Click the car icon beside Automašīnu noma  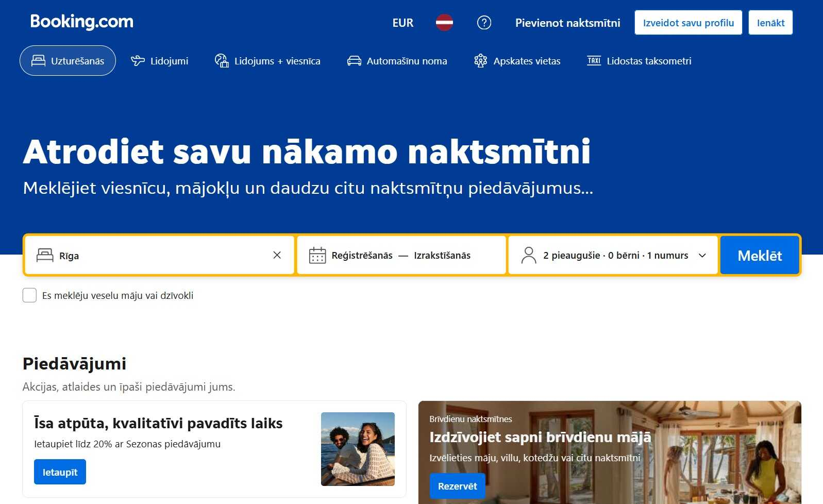pyautogui.click(x=354, y=61)
